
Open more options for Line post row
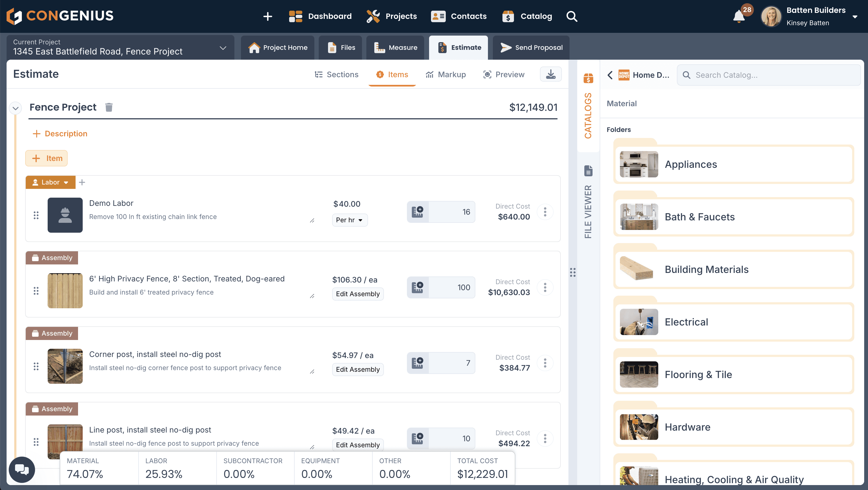(x=545, y=438)
